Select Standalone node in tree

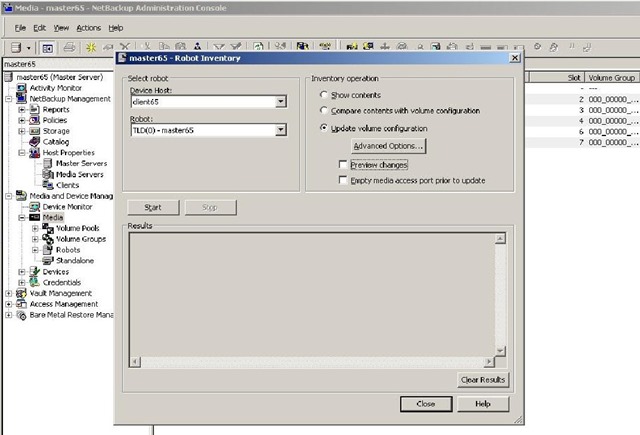pos(75,260)
